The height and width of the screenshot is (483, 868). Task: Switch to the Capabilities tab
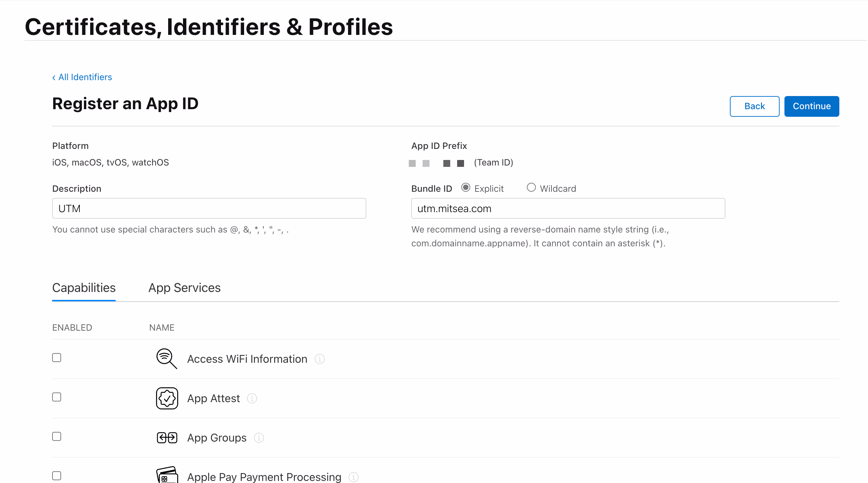84,288
